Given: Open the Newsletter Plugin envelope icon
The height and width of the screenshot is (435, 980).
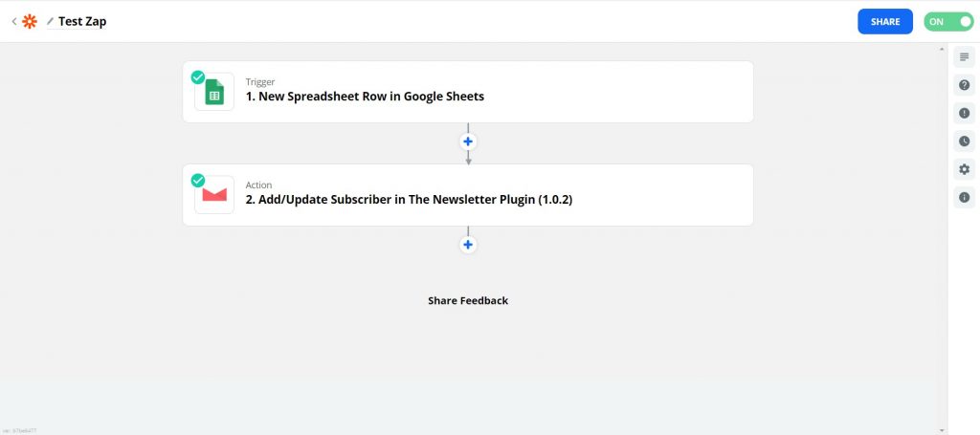Looking at the screenshot, I should click(x=214, y=195).
